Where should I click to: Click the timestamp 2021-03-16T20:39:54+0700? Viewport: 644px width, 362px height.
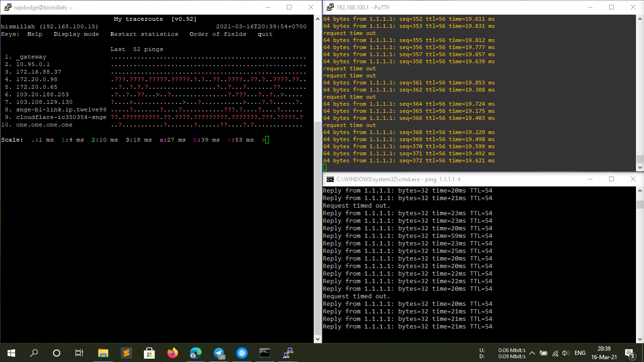tap(261, 26)
